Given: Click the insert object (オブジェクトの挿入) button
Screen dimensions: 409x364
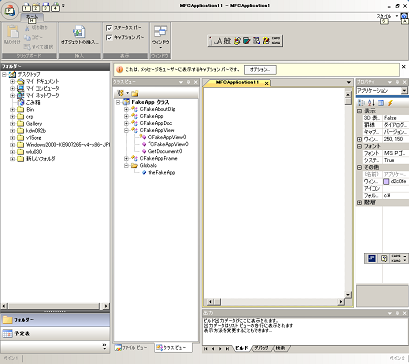Looking at the screenshot, I should tap(80, 35).
